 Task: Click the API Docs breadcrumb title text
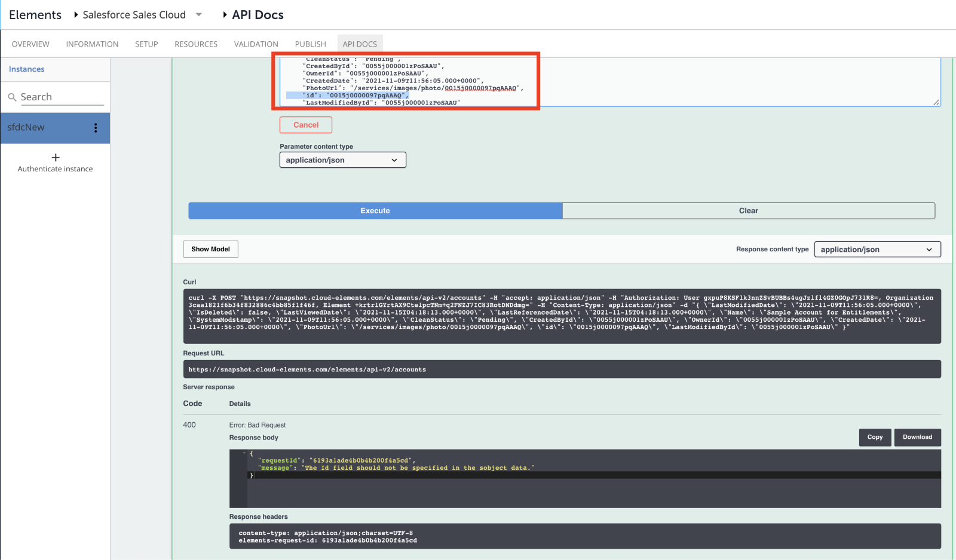pos(258,15)
